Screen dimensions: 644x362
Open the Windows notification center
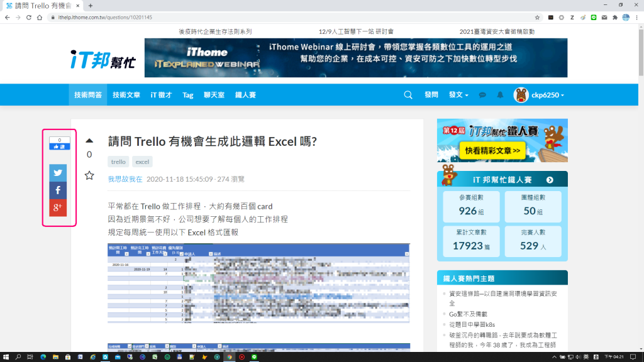633,357
